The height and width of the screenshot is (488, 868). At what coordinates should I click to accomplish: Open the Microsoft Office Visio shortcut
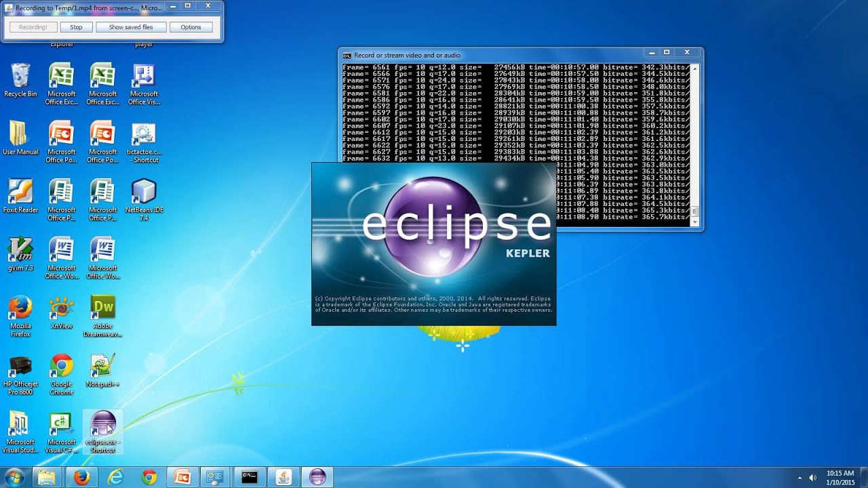(x=144, y=85)
